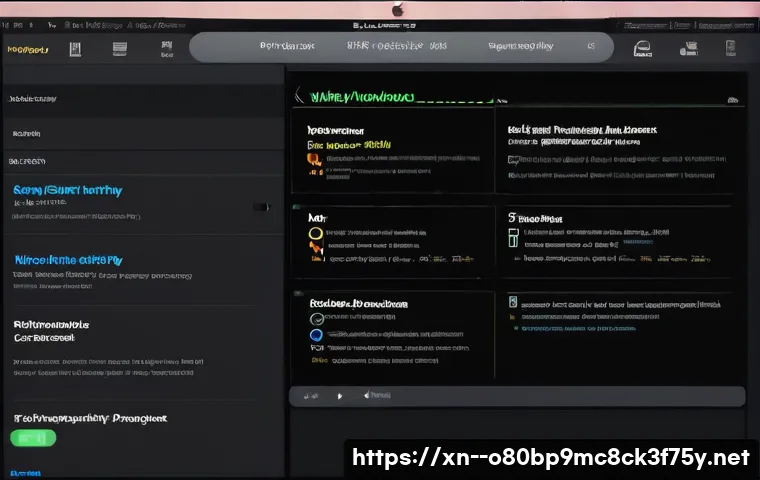Select the middle tab in the center toolbar pill
The width and height of the screenshot is (760, 480).
(384, 46)
